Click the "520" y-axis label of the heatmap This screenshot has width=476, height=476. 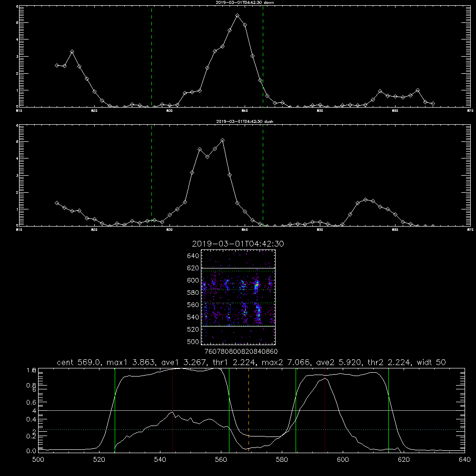193,329
